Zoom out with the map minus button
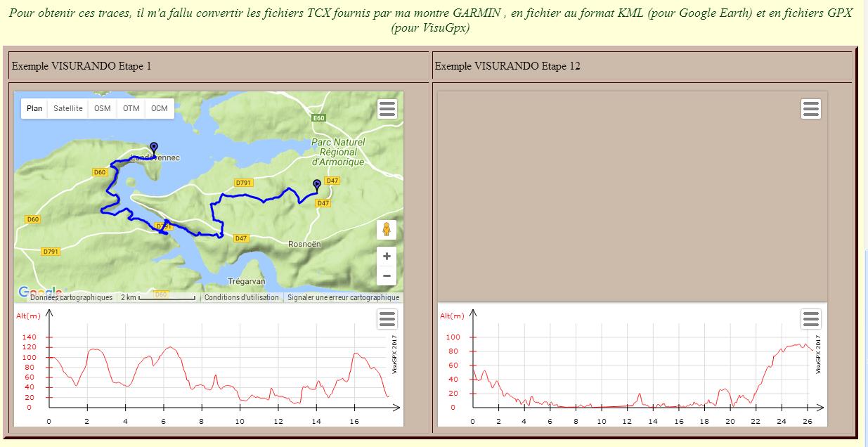Screen dimensions: 868x447 [x=386, y=276]
